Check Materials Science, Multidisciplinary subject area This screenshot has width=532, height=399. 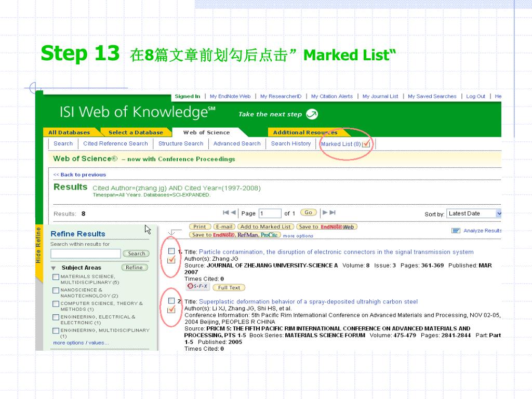[x=56, y=277]
